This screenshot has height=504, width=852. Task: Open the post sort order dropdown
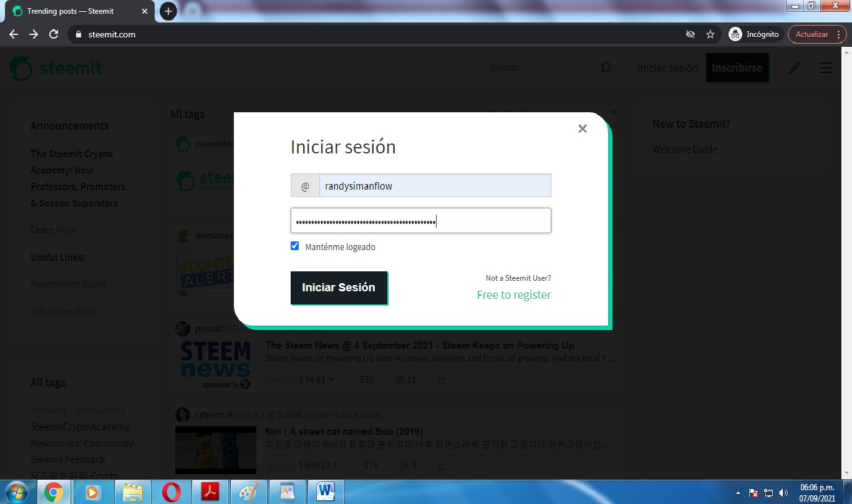pyautogui.click(x=552, y=112)
